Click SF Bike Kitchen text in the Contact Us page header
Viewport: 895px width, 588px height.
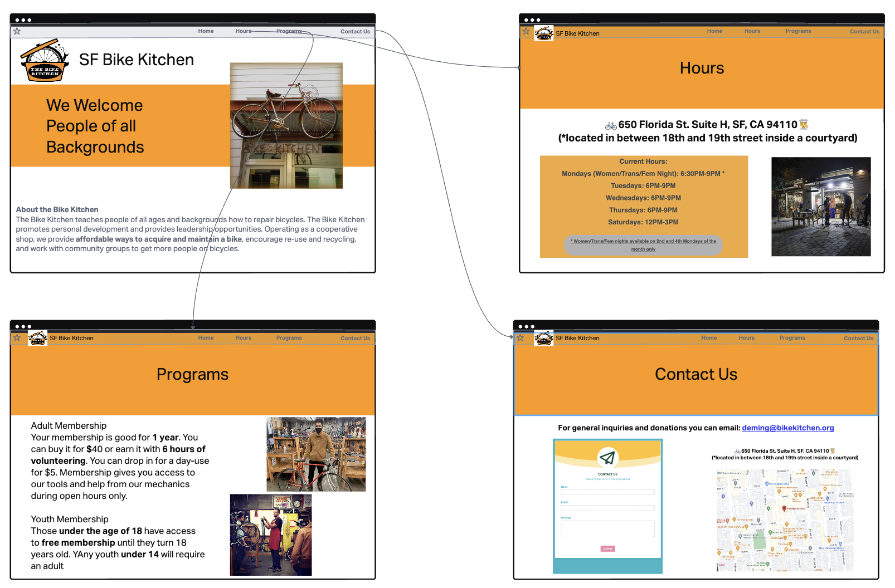pos(577,338)
